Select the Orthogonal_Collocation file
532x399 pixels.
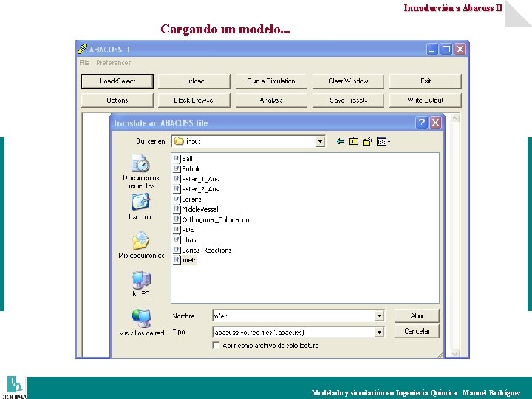[x=211, y=219]
